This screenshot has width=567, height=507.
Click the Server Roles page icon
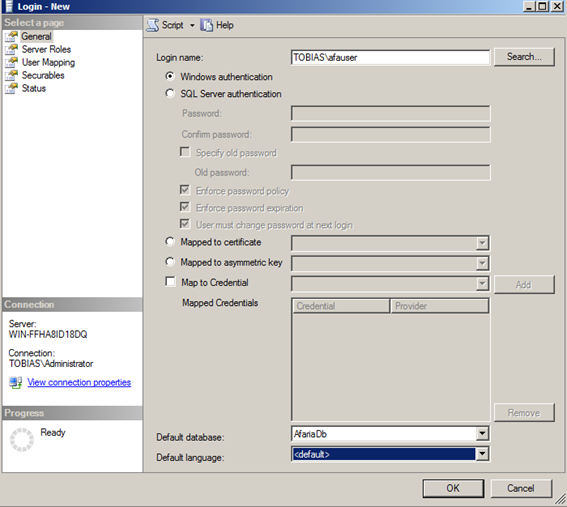pyautogui.click(x=11, y=49)
